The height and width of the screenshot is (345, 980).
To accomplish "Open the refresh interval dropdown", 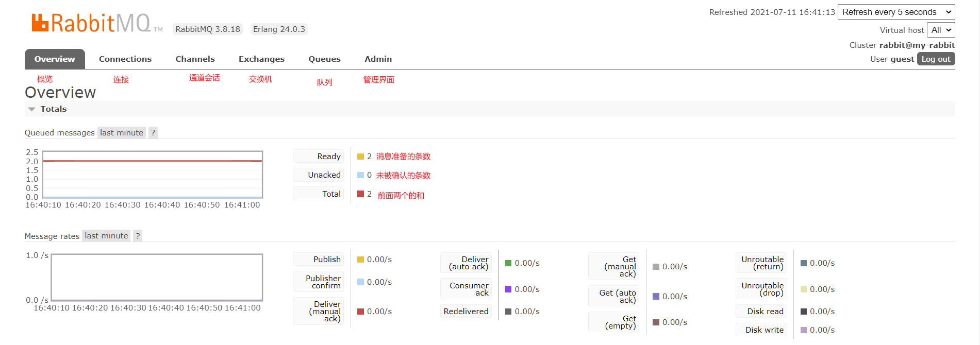I will 896,12.
